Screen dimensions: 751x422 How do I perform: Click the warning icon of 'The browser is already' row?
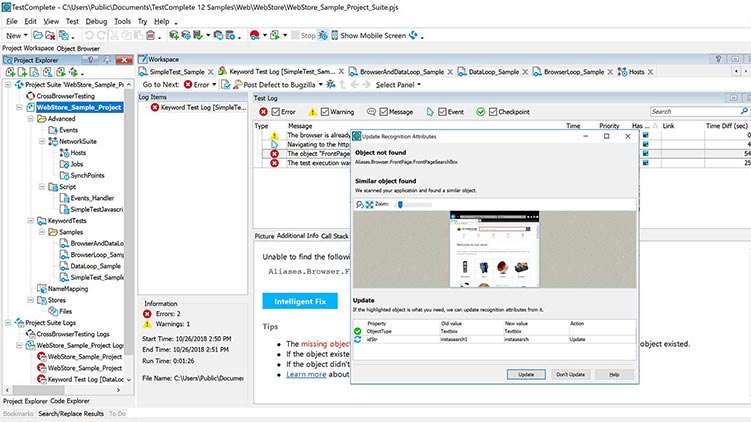[x=274, y=136]
